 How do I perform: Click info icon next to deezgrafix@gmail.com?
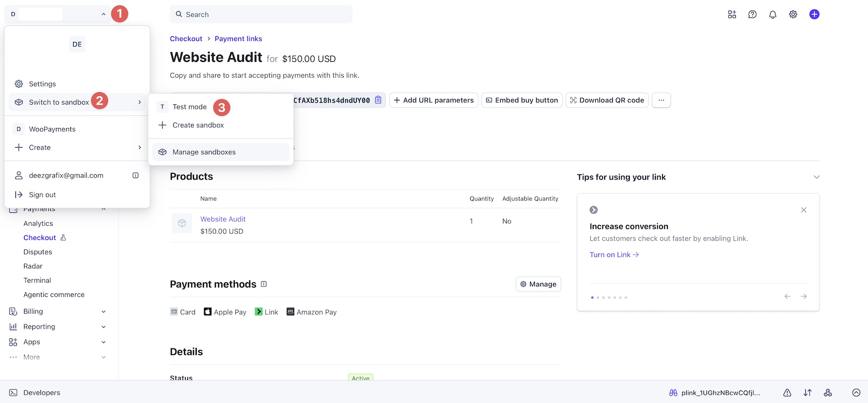[x=136, y=175]
